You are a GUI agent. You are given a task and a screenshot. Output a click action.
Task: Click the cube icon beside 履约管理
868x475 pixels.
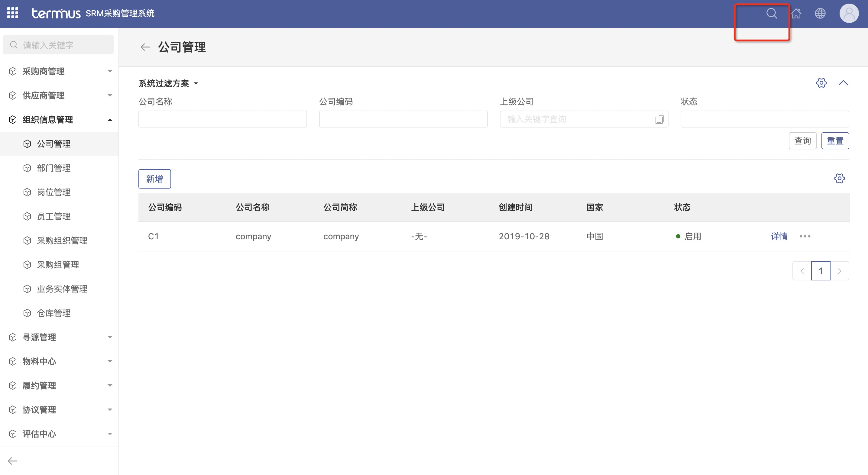pos(13,386)
